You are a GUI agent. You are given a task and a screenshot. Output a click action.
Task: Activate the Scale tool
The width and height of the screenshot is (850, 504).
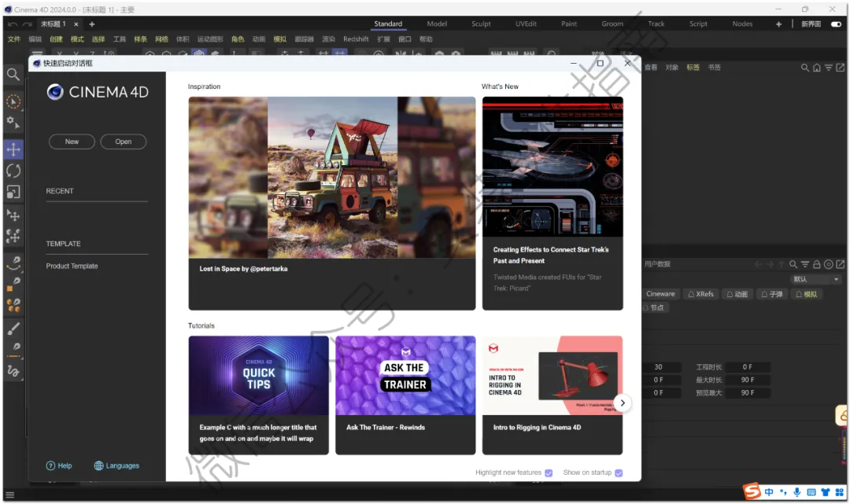13,192
